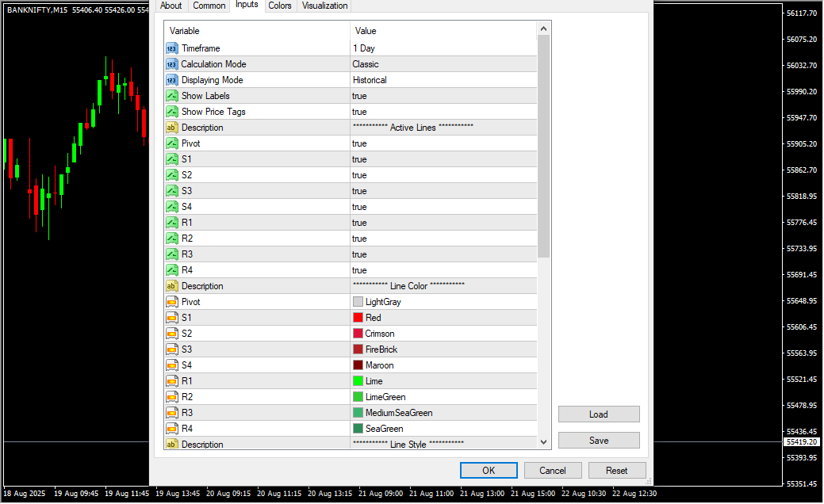Click the Calculation Mode row icon

pos(171,64)
